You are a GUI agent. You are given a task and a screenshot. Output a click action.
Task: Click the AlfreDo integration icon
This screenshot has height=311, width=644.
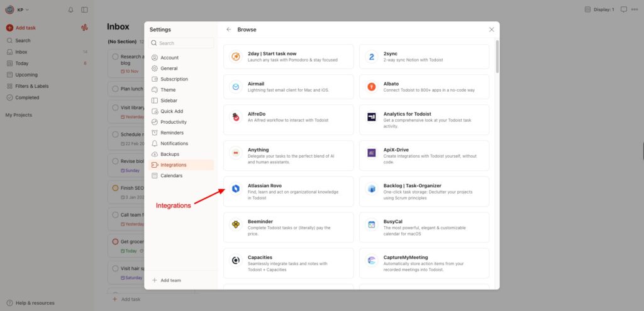(x=236, y=117)
